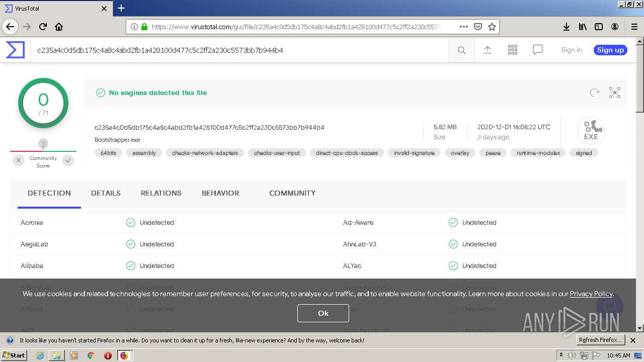Open the file explorer taskbar icon
The width and height of the screenshot is (644, 362).
tap(57, 355)
